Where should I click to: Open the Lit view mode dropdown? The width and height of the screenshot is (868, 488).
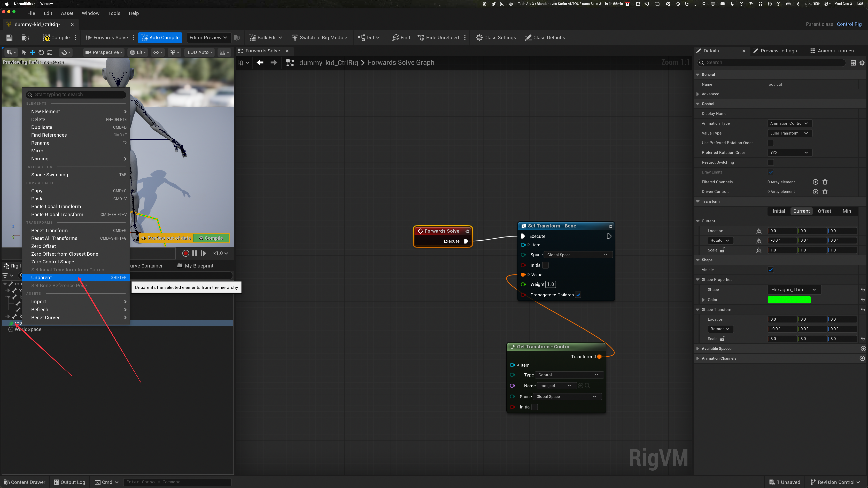click(138, 53)
